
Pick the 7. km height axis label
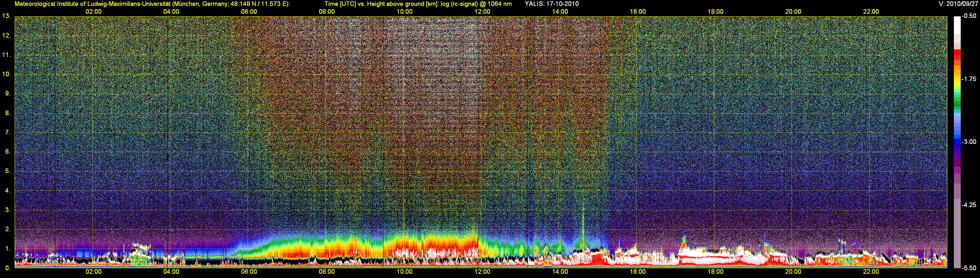(x=8, y=132)
